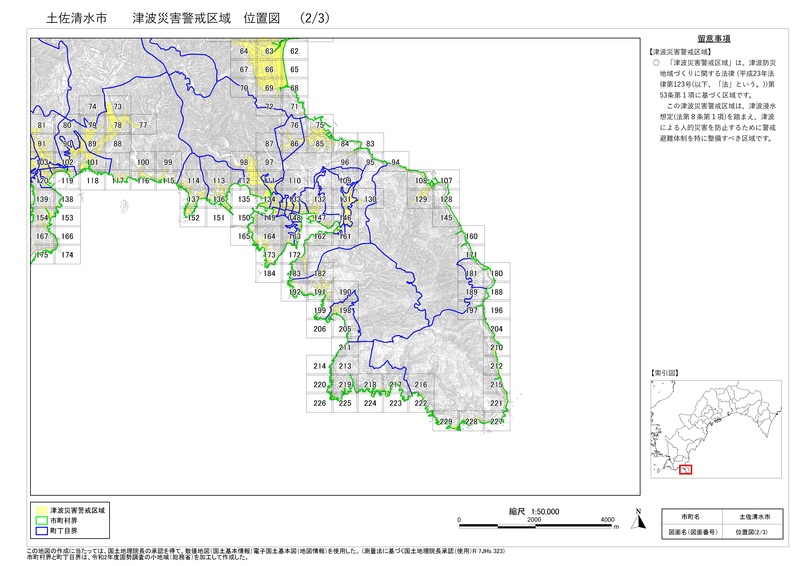Screen dimensions: 800x566
Task: Click the red locator box in index map
Action: [x=685, y=469]
